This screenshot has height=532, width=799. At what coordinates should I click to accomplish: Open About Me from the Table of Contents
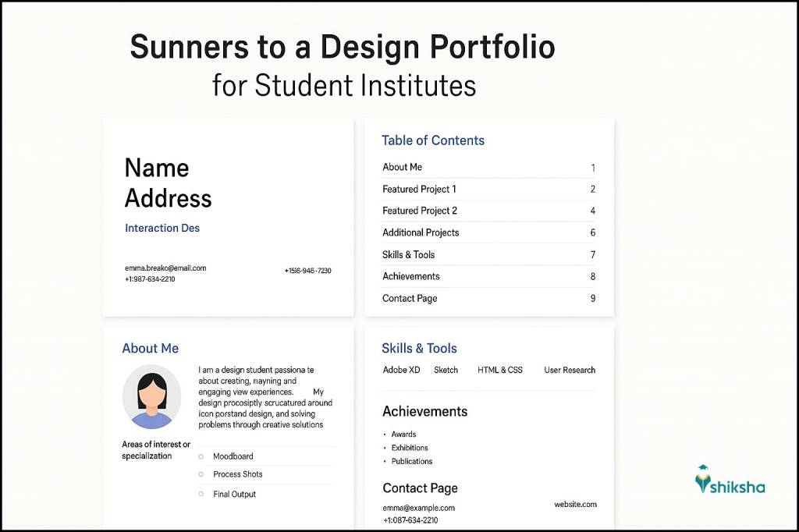403,167
